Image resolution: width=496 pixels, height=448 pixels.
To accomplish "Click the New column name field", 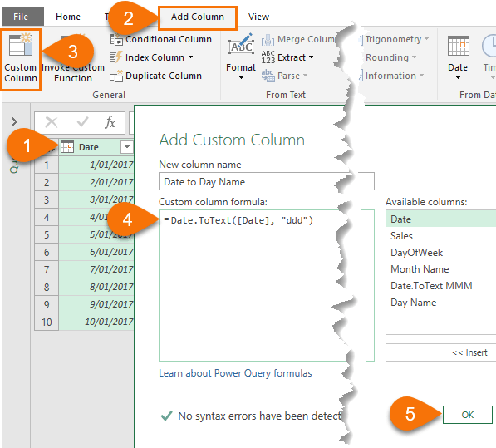I will click(267, 181).
